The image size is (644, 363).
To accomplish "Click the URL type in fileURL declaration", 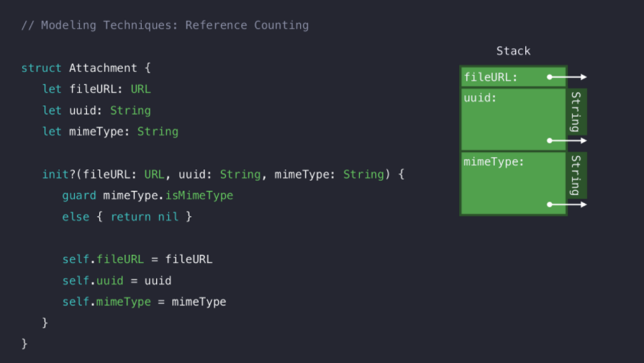I will (141, 89).
